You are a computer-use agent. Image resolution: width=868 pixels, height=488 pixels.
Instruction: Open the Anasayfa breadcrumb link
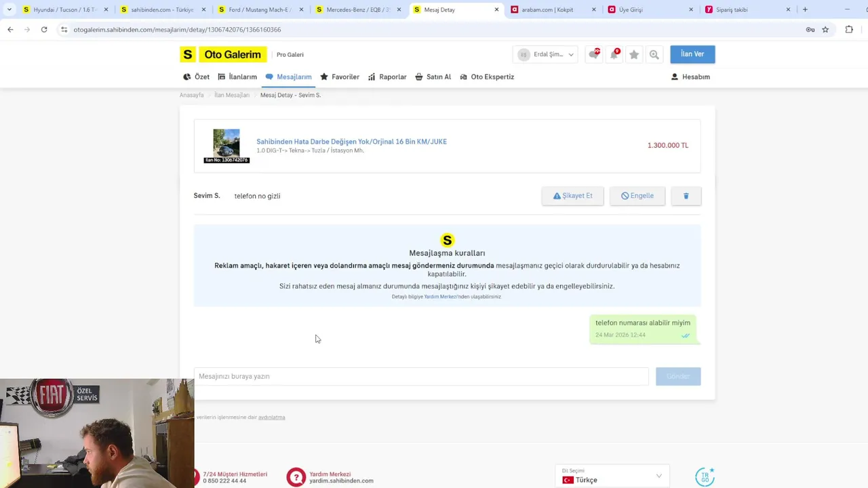click(x=191, y=95)
